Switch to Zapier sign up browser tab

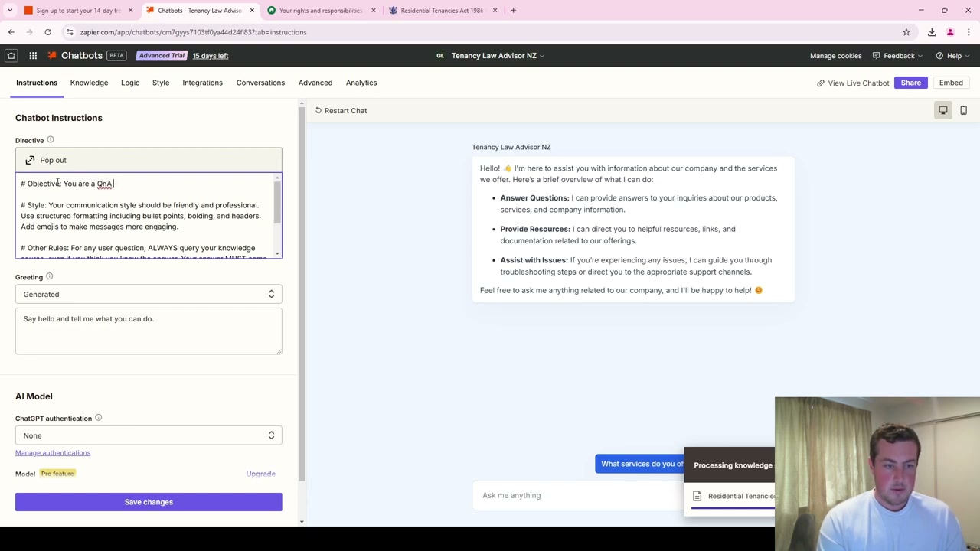tap(78, 10)
